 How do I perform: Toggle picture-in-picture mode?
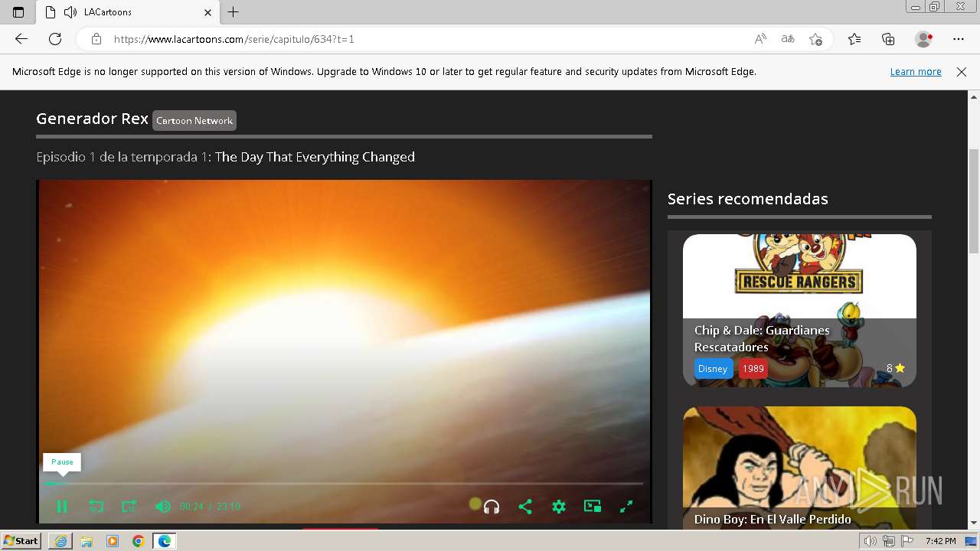click(x=593, y=506)
